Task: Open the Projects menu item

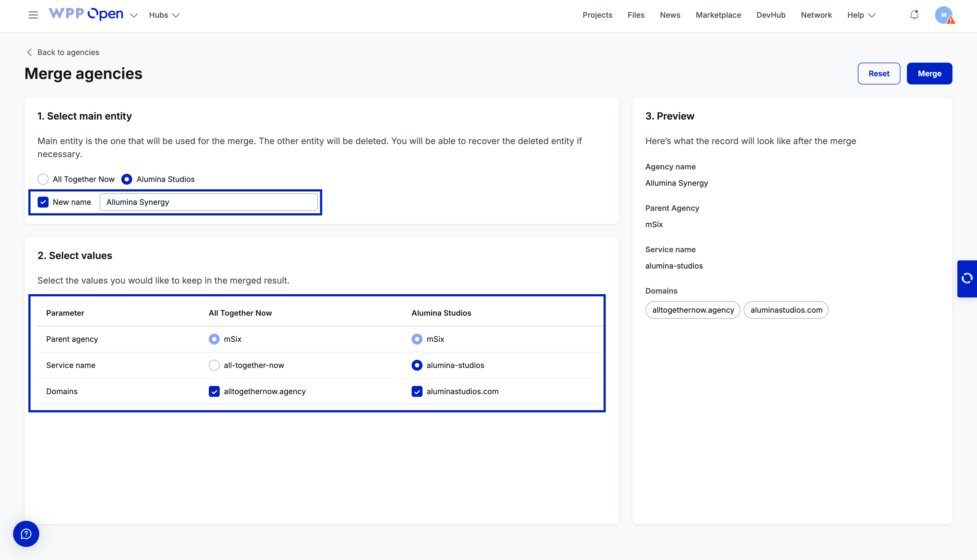Action: [x=597, y=15]
